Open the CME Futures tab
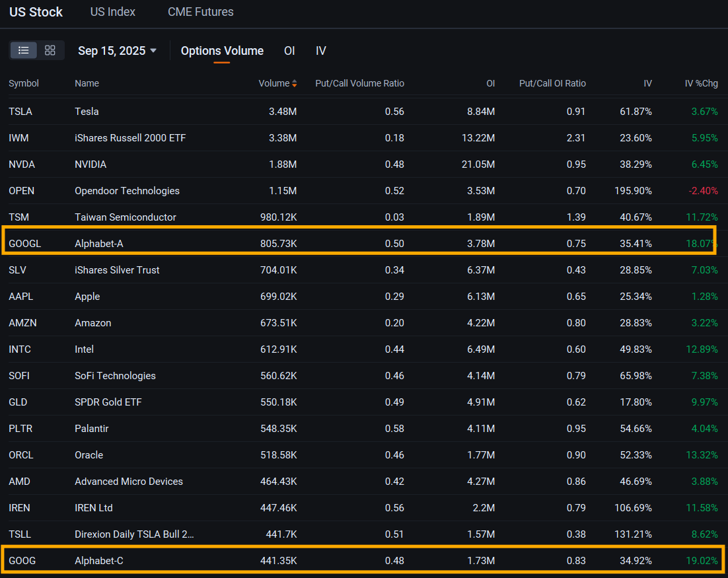 (200, 11)
